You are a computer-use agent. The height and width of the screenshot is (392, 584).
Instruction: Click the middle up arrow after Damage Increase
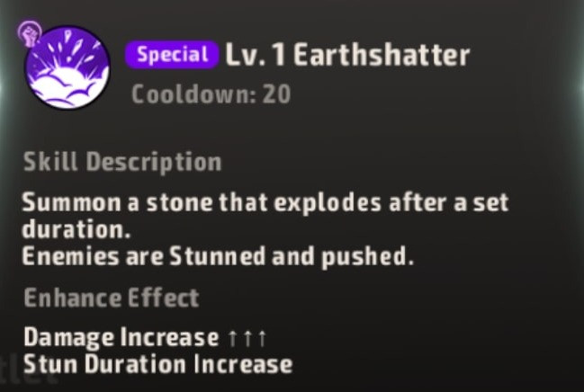pos(247,338)
